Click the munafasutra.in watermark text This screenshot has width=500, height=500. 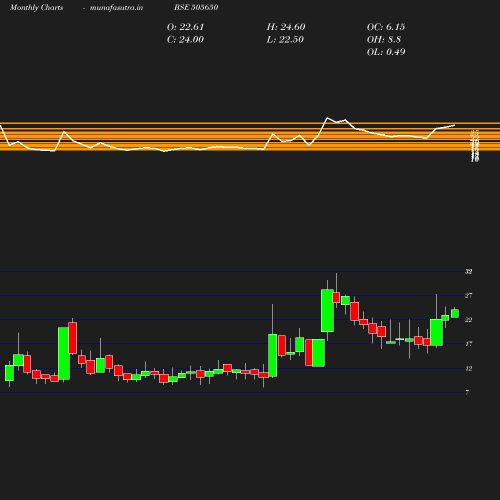click(x=116, y=8)
